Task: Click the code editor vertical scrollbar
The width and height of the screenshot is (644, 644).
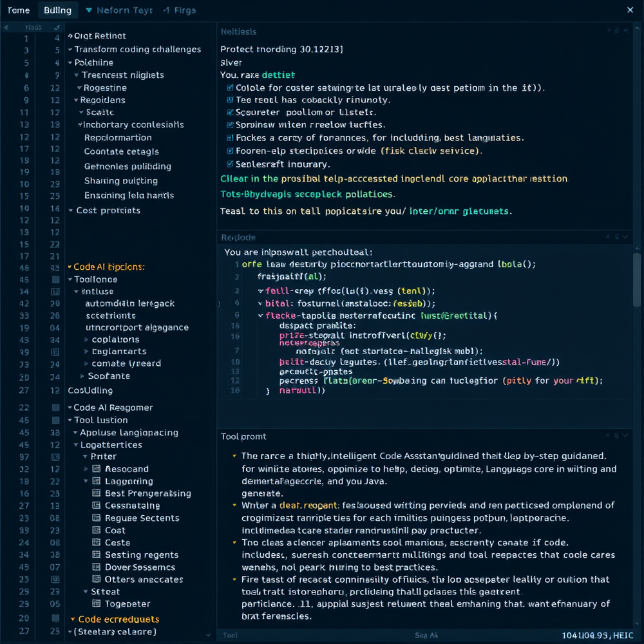Action: (637, 277)
